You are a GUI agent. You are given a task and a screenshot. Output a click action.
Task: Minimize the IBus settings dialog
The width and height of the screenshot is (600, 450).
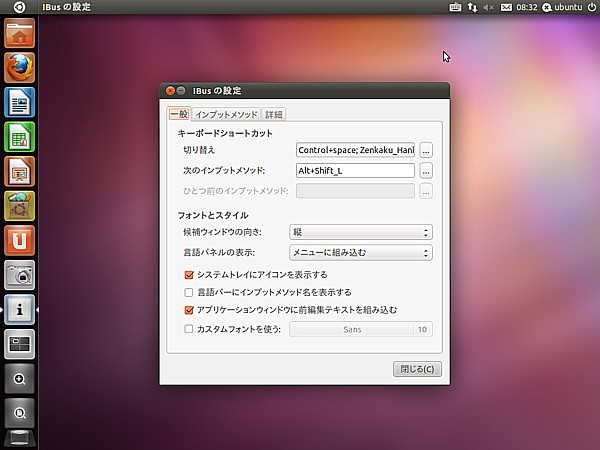tap(181, 91)
